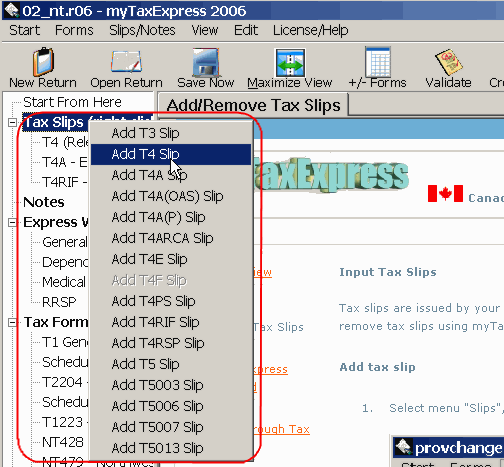Click the Open Return notebook icon
This screenshot has height=467, width=504.
[x=126, y=62]
